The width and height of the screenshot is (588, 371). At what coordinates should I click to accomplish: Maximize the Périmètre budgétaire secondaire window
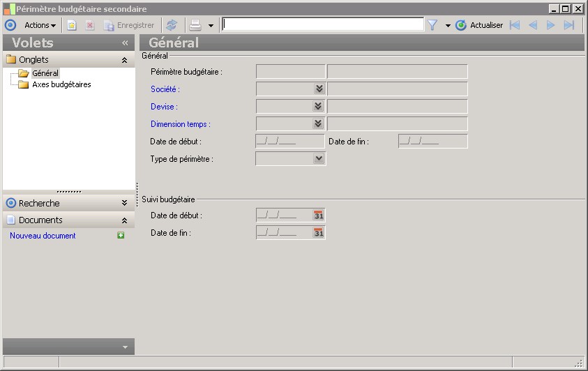point(566,8)
